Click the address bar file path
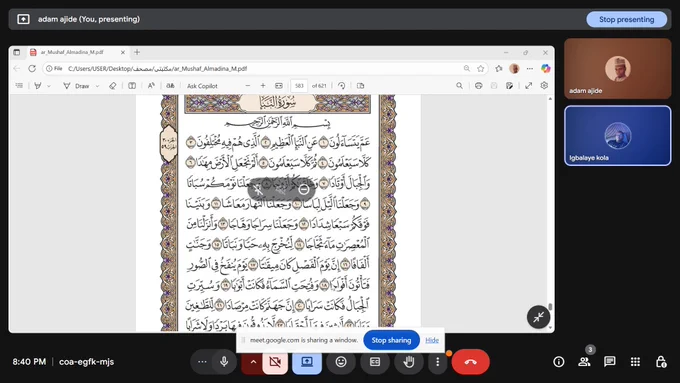This screenshot has width=680, height=383. click(x=157, y=69)
